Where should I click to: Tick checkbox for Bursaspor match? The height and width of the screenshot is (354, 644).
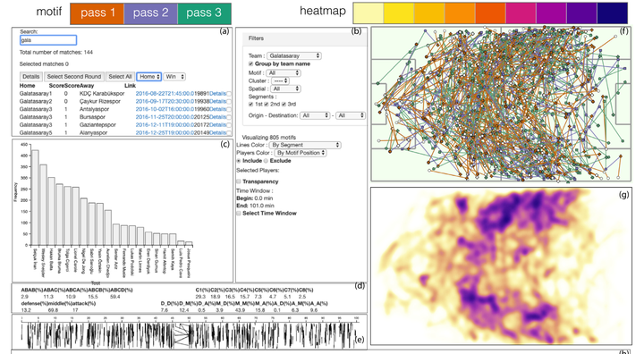[229, 117]
